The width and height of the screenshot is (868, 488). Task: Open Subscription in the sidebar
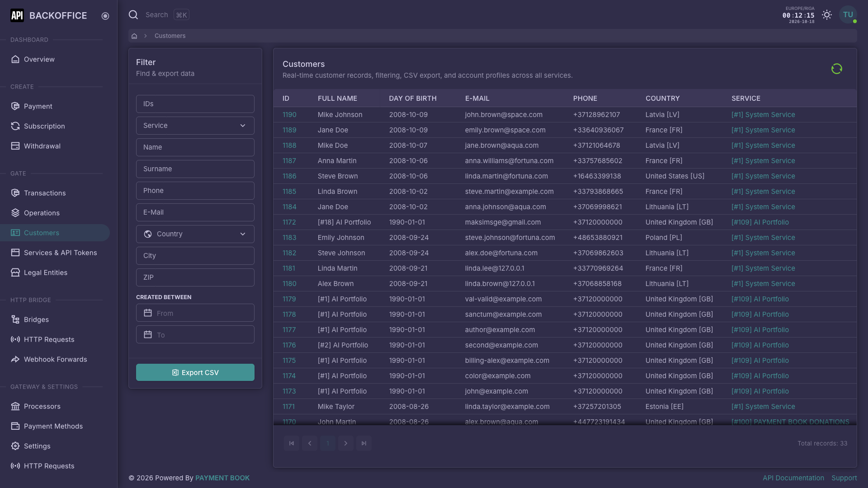[44, 126]
